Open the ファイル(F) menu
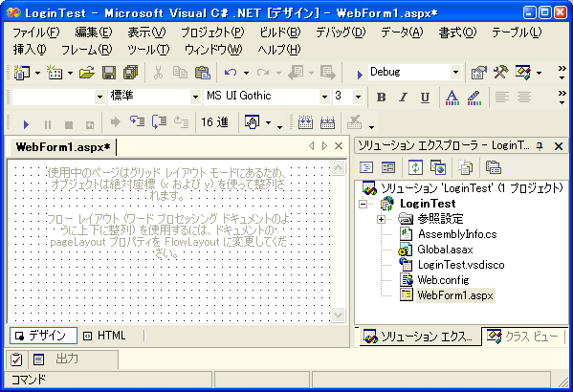 (35, 33)
